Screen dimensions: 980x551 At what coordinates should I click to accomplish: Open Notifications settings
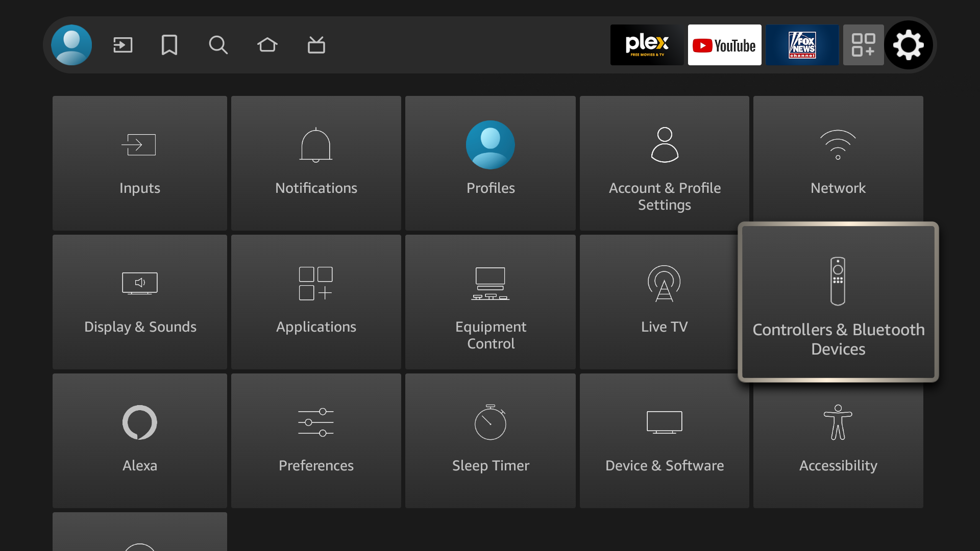316,163
